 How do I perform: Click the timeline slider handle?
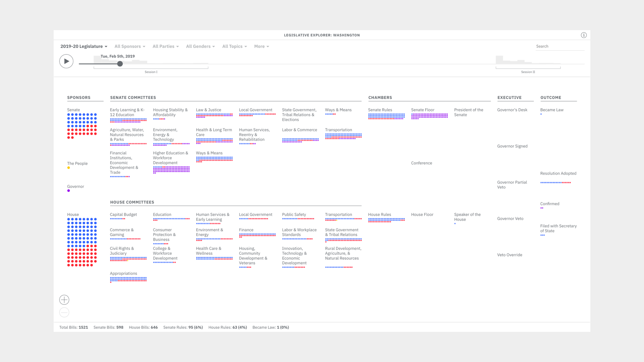click(120, 64)
